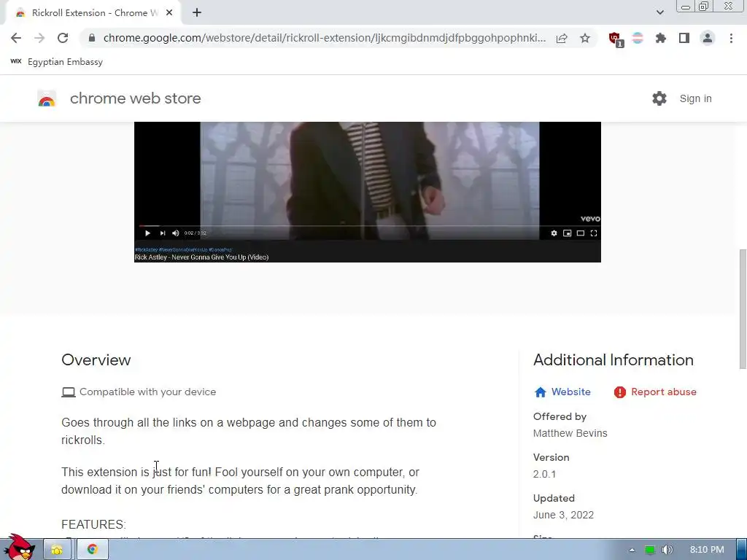Share this page via share icon
The height and width of the screenshot is (560, 747).
coord(562,38)
